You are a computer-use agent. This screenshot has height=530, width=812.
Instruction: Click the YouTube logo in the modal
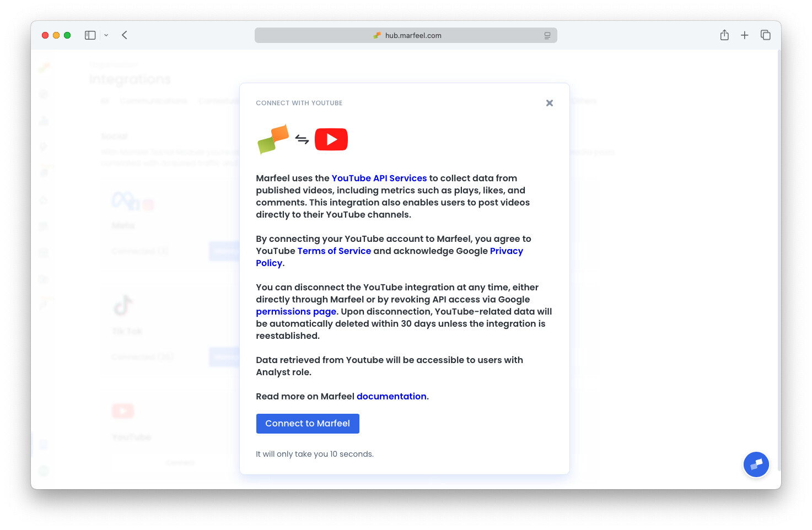331,139
